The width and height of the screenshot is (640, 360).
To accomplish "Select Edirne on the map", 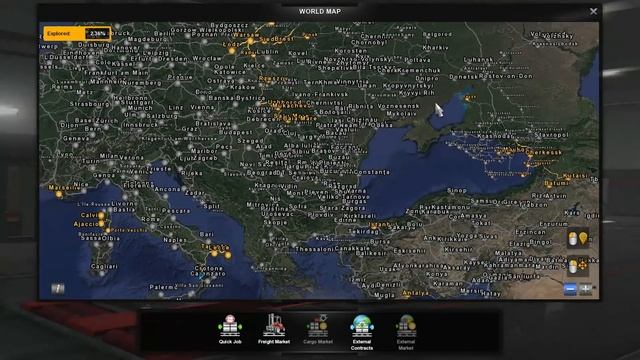I will pos(345,220).
